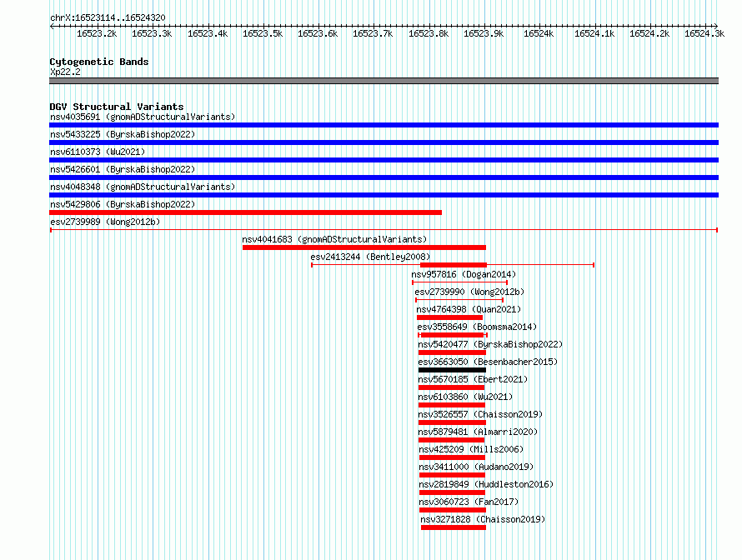The height and width of the screenshot is (560, 742).
Task: Click the Xp22.2 band label
Action: click(x=65, y=72)
